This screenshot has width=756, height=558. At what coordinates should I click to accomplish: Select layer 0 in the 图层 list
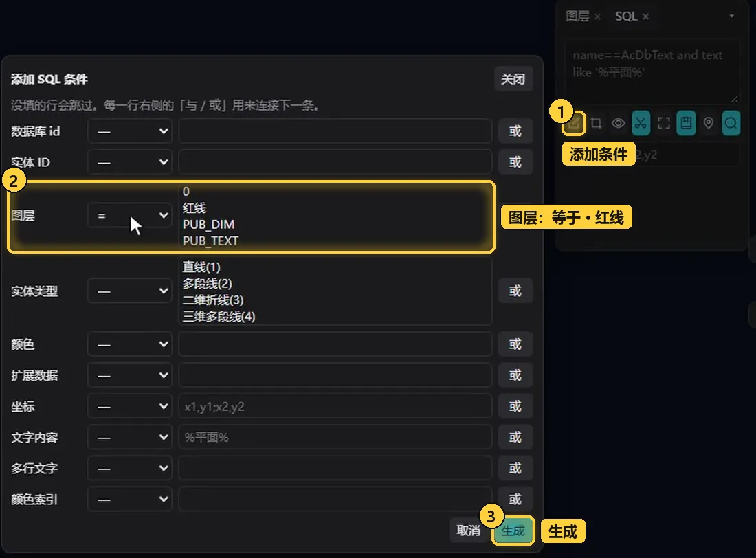(x=186, y=192)
